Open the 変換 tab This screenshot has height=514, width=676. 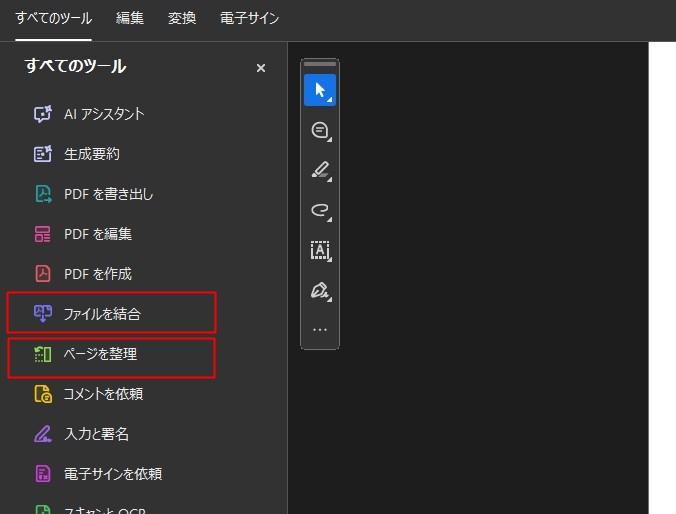point(182,18)
